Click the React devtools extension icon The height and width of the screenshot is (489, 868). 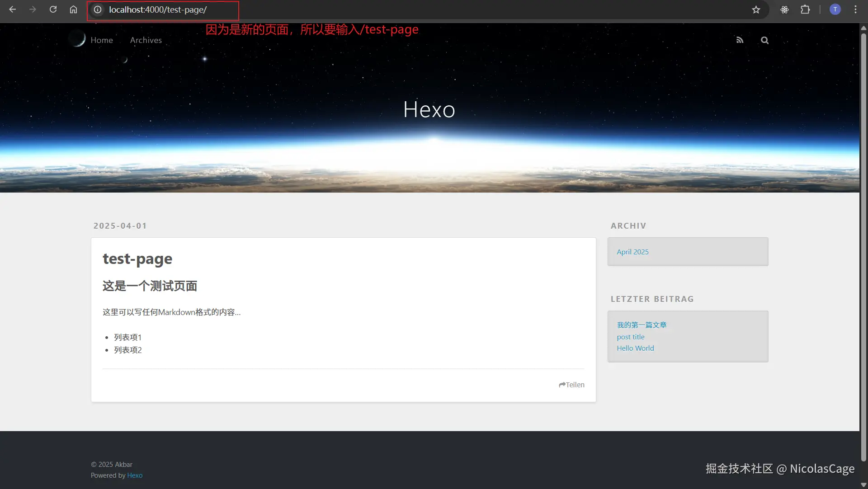coord(784,9)
